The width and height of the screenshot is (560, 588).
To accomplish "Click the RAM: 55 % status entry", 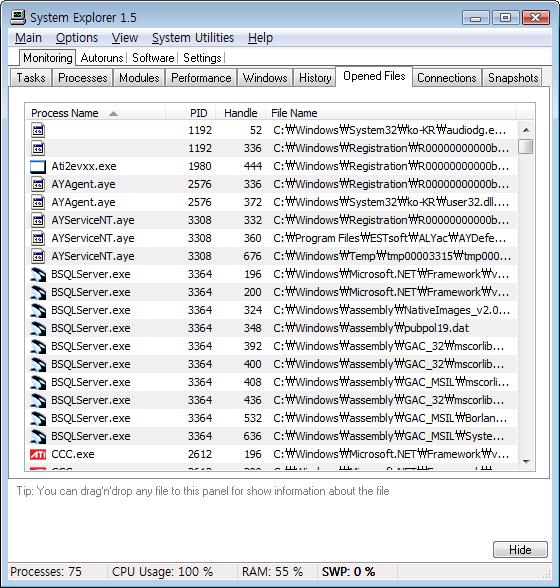I will pos(272,572).
